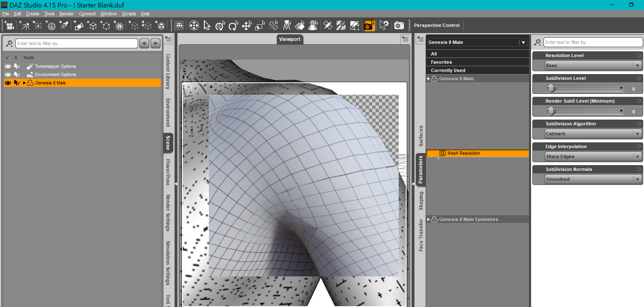Click the Parameters filter text field

[x=594, y=42]
